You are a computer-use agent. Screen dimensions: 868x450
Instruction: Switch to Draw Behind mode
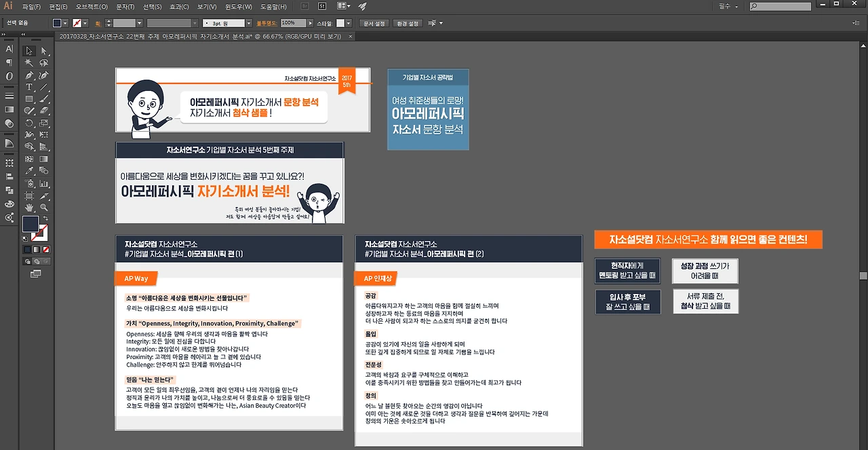click(x=37, y=261)
